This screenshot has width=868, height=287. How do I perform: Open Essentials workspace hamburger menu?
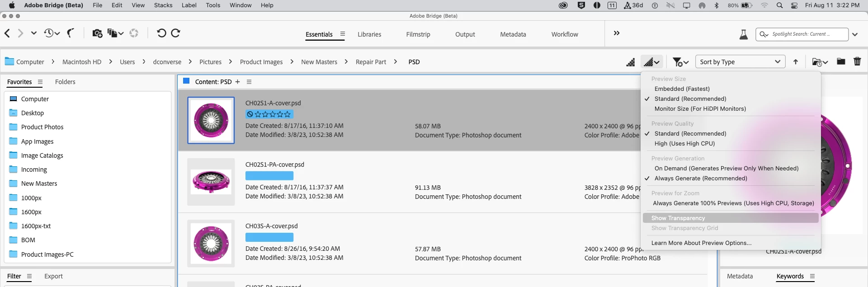343,34
